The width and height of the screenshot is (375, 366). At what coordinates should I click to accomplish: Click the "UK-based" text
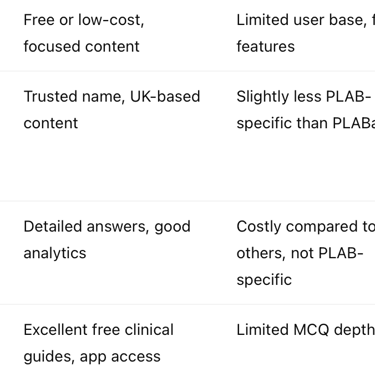[x=165, y=97]
